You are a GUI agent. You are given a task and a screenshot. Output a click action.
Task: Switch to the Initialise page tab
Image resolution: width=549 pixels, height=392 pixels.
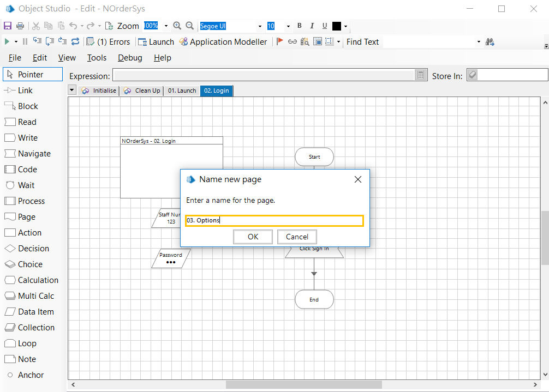99,91
